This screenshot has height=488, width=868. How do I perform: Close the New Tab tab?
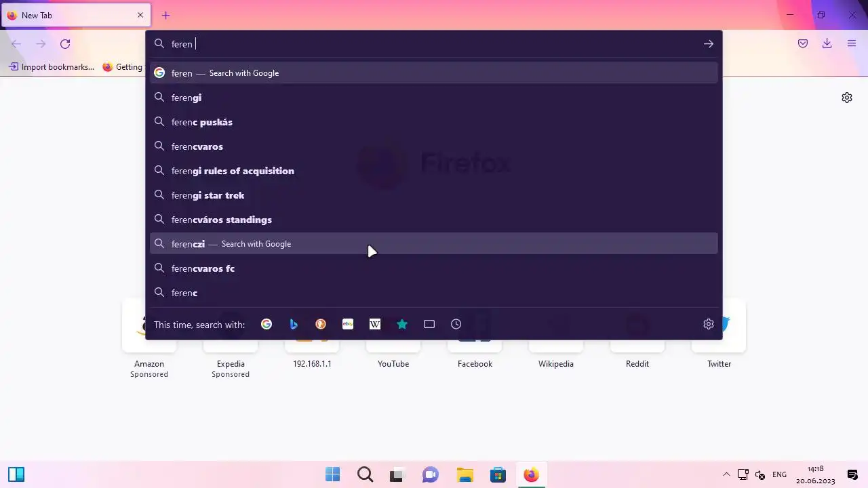click(x=140, y=15)
